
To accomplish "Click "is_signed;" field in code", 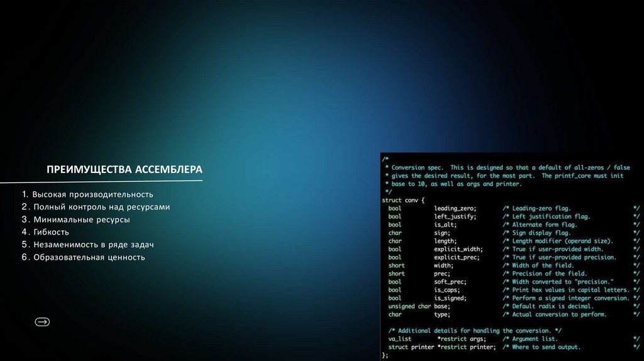I will pyautogui.click(x=450, y=298).
